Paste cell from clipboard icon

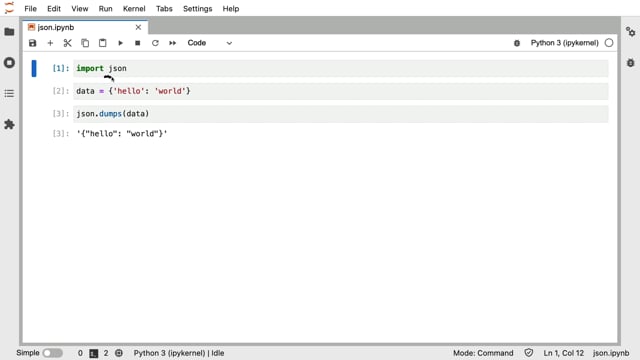point(102,43)
